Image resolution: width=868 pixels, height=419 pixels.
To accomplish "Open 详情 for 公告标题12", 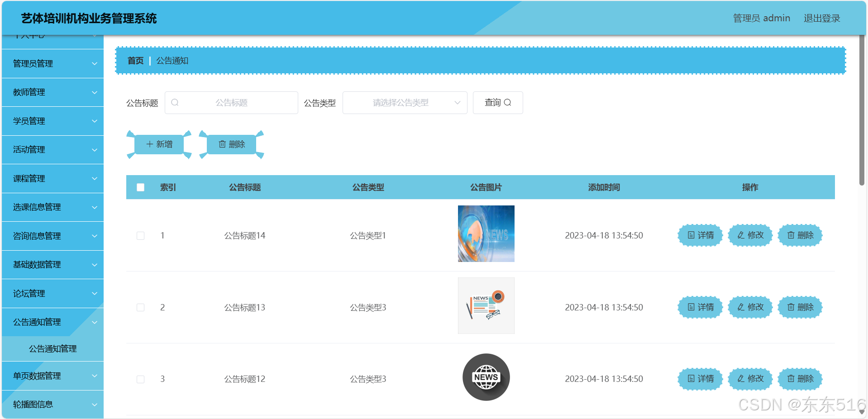I will (700, 379).
